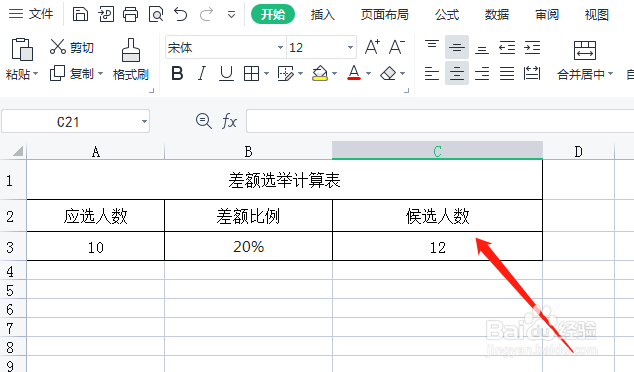Image resolution: width=634 pixels, height=372 pixels.
Task: Click the select-all corner triangle
Action: (x=17, y=151)
